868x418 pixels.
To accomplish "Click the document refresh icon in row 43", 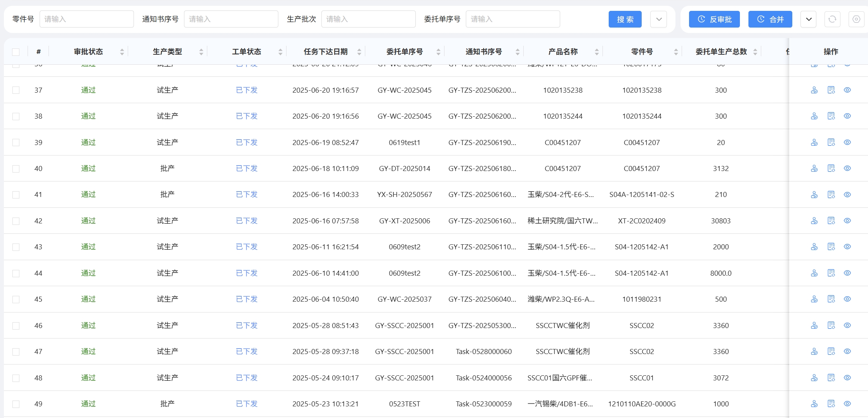I will pos(831,247).
